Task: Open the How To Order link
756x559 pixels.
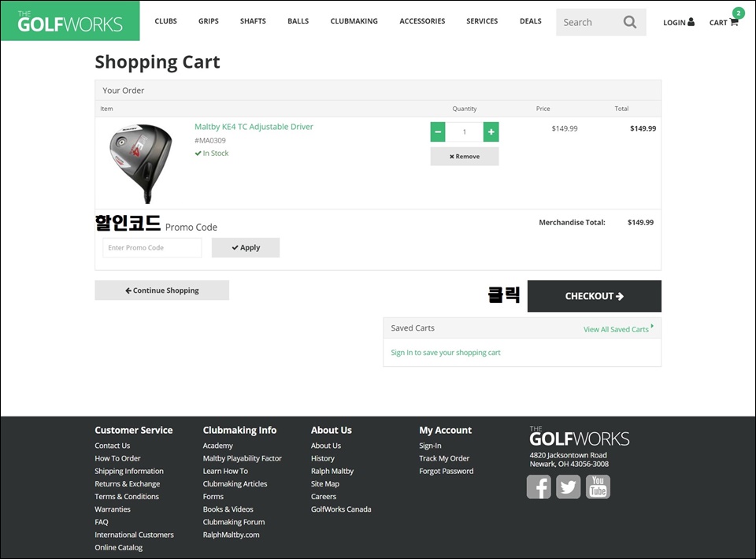Action: point(117,458)
